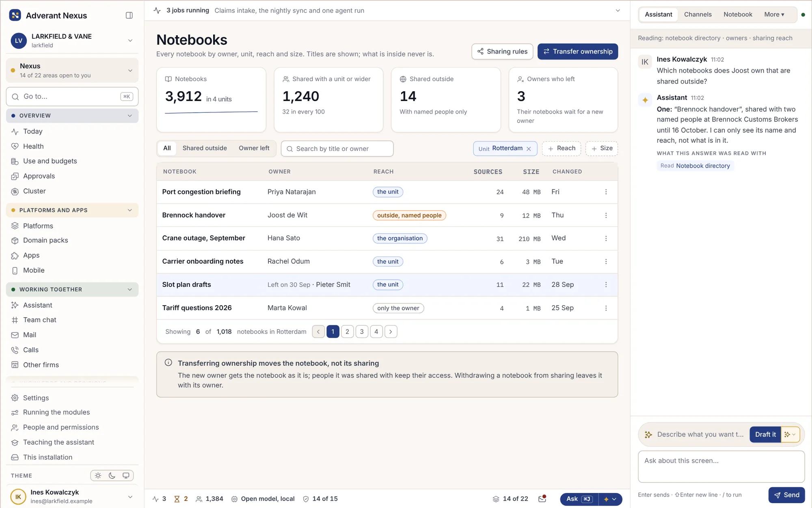Viewport: 812px width, 508px height.
Task: Open Domain packs page
Action: pyautogui.click(x=45, y=240)
